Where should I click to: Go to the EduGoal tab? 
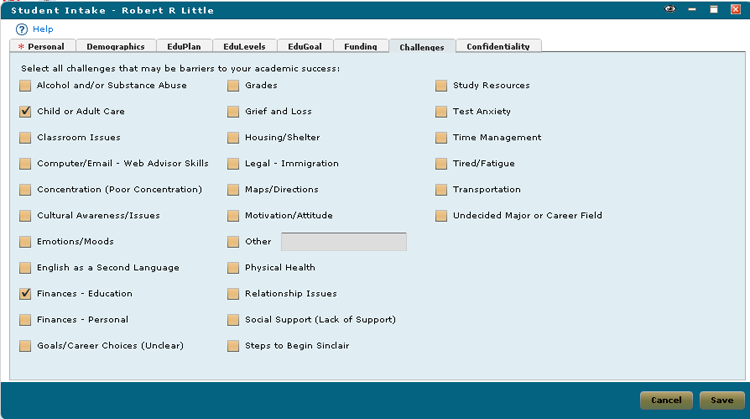pos(305,46)
